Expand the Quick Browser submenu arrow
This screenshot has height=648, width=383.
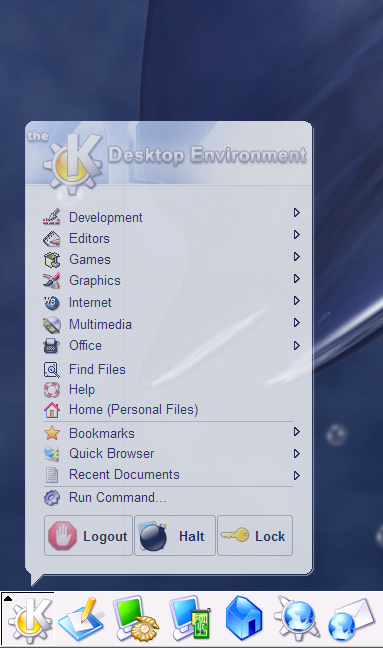296,453
